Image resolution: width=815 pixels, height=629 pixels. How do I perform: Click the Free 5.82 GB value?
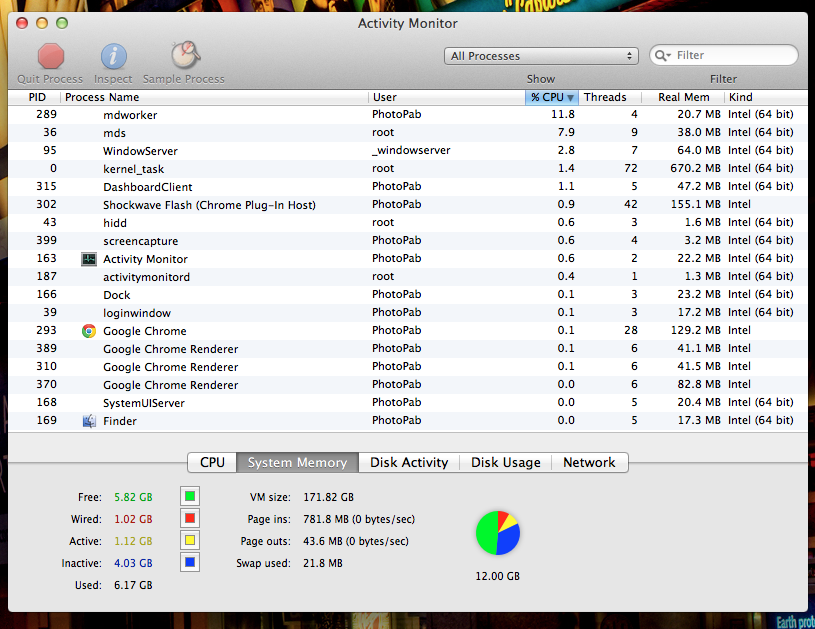[134, 497]
